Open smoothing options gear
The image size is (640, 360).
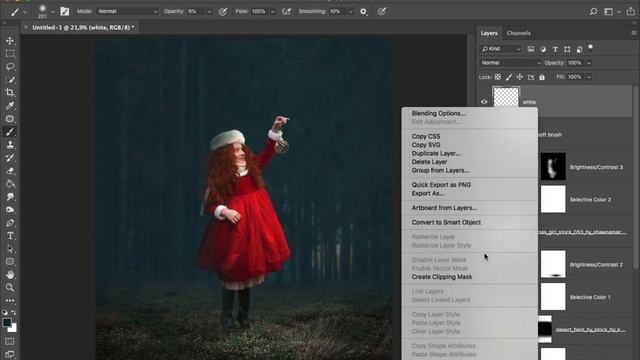click(x=363, y=11)
